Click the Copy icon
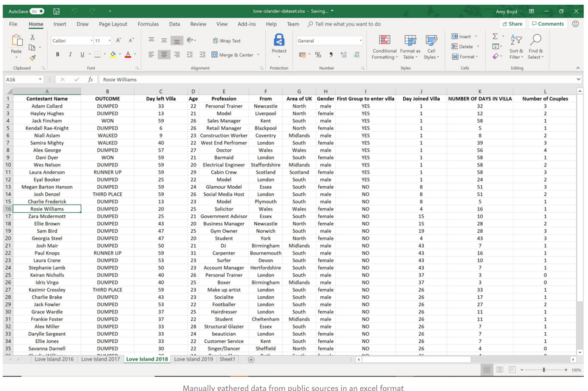 (x=32, y=47)
